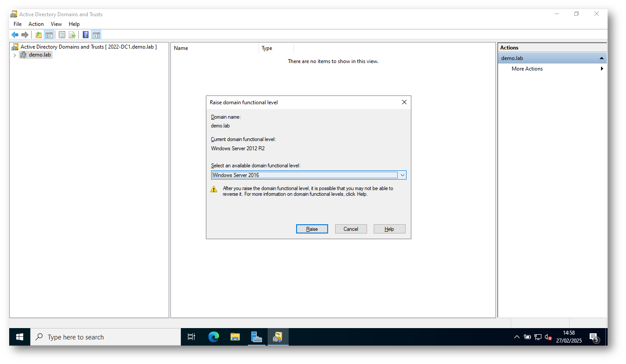Expand the demo.lab tree node
Image resolution: width=626 pixels, height=364 pixels.
(14, 55)
